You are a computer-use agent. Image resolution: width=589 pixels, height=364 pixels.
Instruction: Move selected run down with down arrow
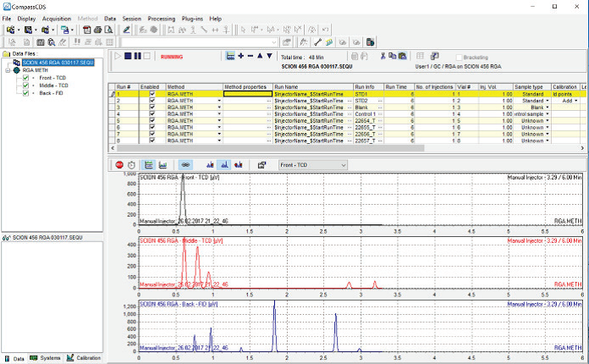pyautogui.click(x=270, y=57)
